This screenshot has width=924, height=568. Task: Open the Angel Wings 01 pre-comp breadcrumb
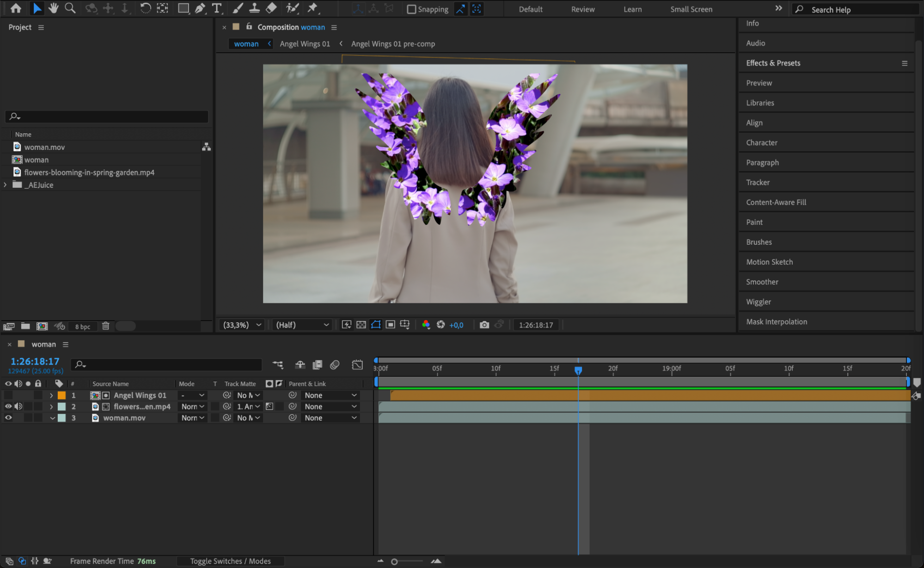pos(393,44)
